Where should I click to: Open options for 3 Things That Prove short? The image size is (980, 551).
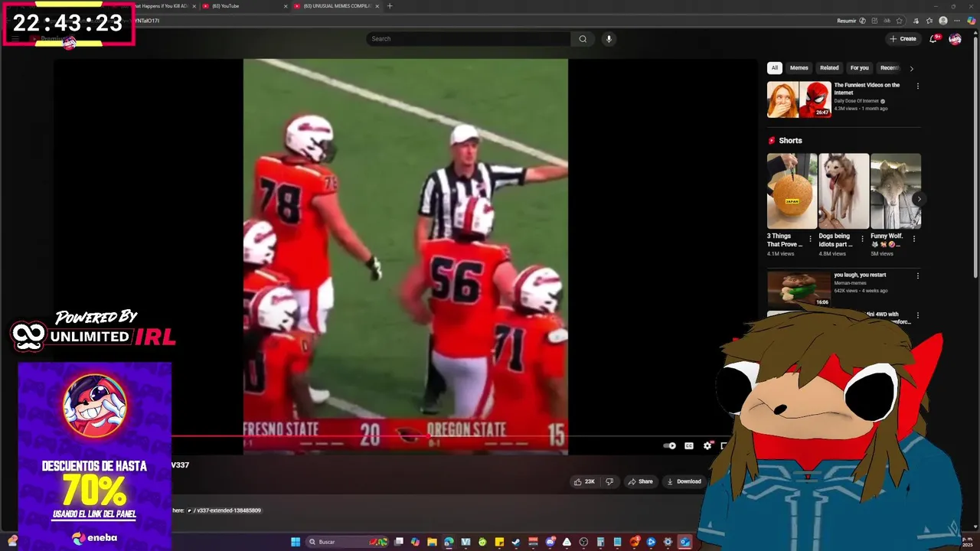pyautogui.click(x=811, y=239)
